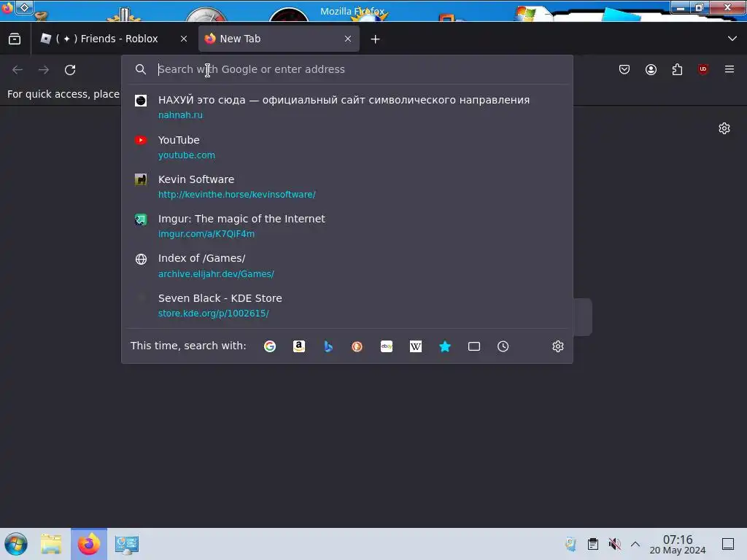Viewport: 747px width, 560px height.
Task: Click the weather tray icon beside the clipboard
Action: 570,544
